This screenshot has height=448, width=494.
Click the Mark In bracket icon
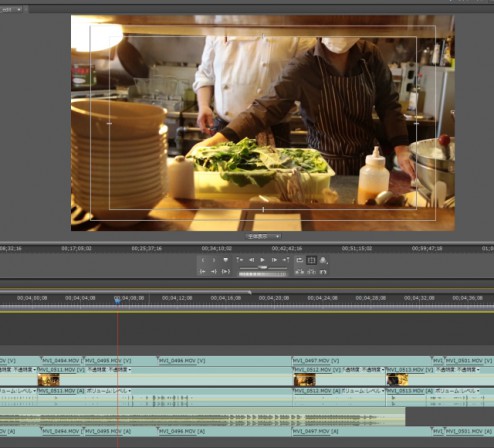(203, 260)
